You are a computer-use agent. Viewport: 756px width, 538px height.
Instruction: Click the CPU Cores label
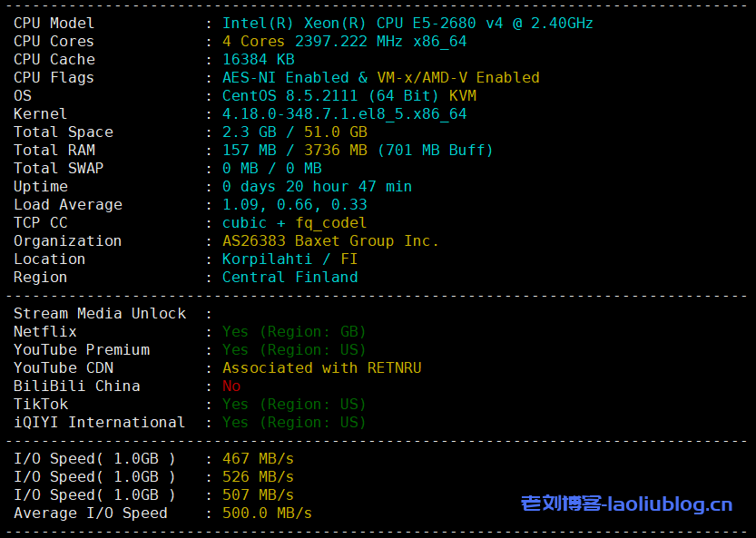click(x=54, y=42)
